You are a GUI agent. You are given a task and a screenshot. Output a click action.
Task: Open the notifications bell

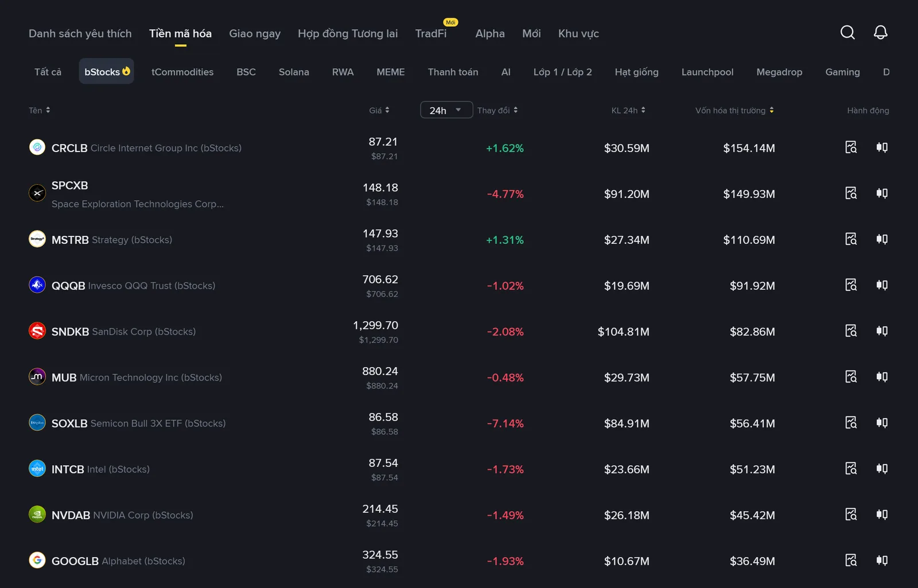(880, 33)
